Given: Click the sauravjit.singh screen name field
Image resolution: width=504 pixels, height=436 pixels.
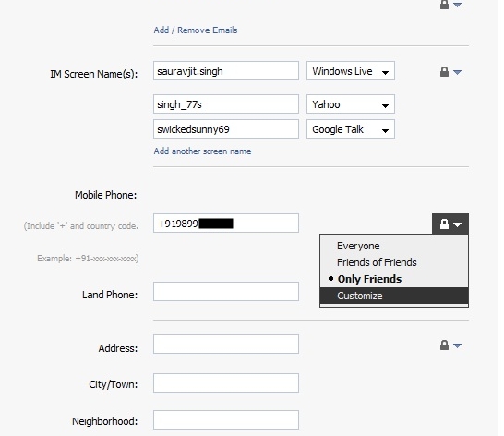Looking at the screenshot, I should 226,71.
